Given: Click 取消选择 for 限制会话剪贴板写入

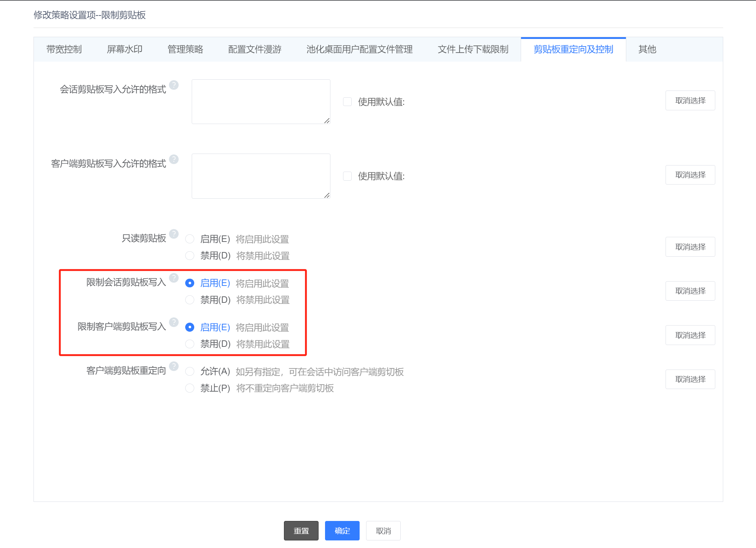Looking at the screenshot, I should (x=690, y=291).
